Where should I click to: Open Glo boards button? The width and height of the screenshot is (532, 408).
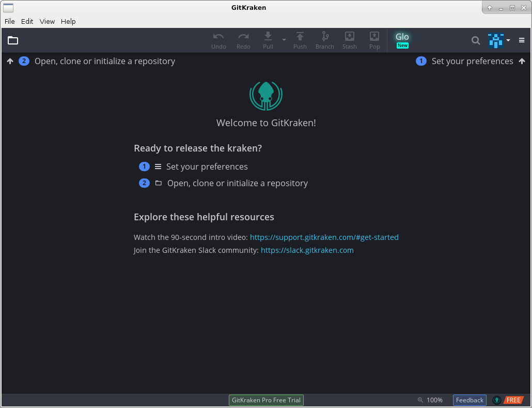pyautogui.click(x=402, y=40)
